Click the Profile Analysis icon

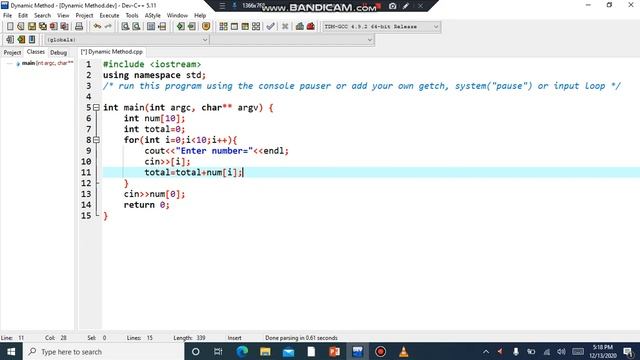tap(300, 27)
